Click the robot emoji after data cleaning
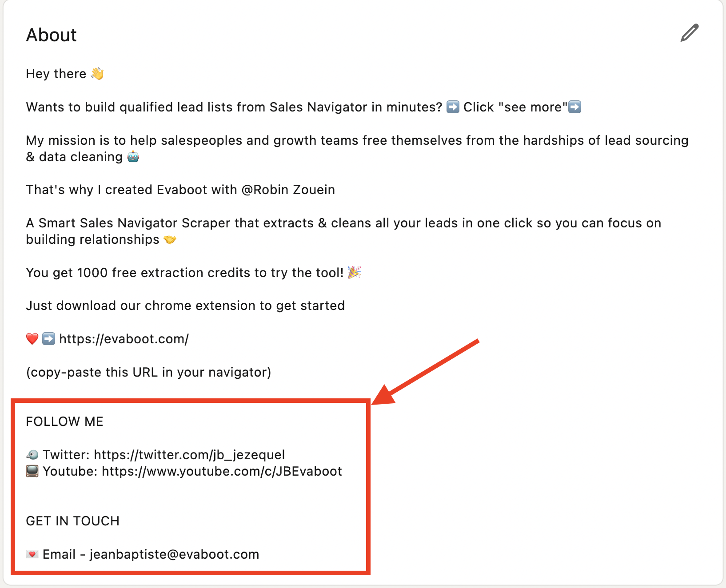Viewport: 726px width, 588px height. tap(133, 156)
